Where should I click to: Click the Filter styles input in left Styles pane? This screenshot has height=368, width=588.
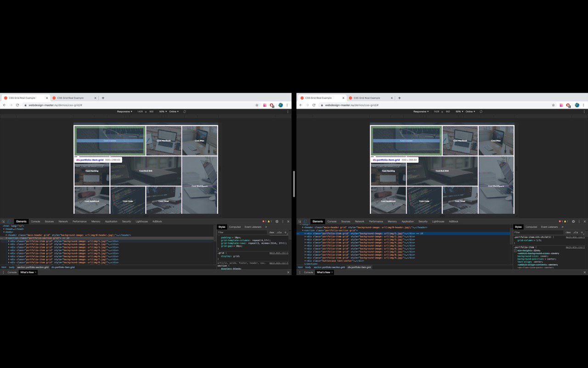tap(242, 232)
